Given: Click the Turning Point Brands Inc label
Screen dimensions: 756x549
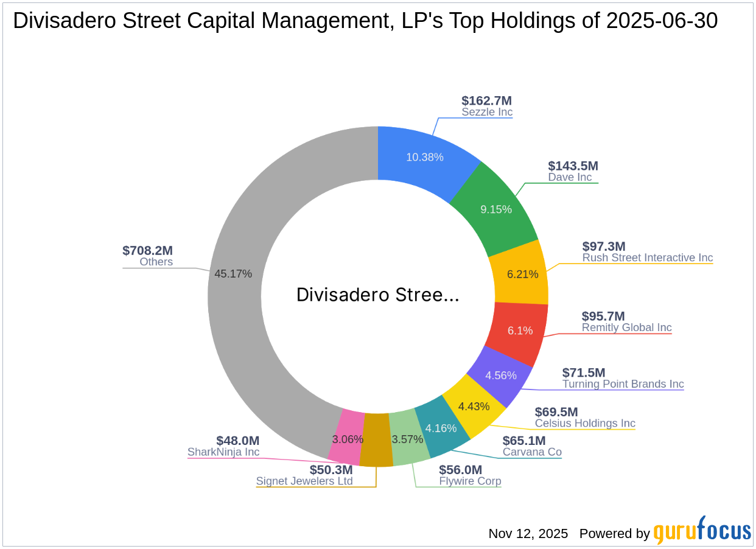Looking at the screenshot, I should coord(623,384).
